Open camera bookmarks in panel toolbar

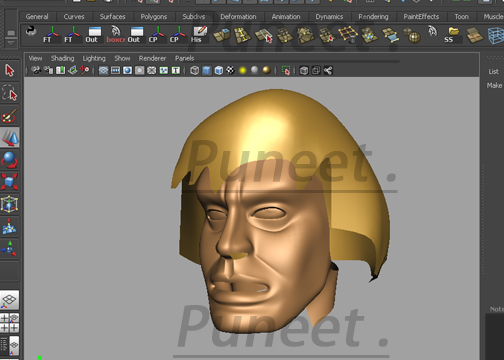(61, 70)
